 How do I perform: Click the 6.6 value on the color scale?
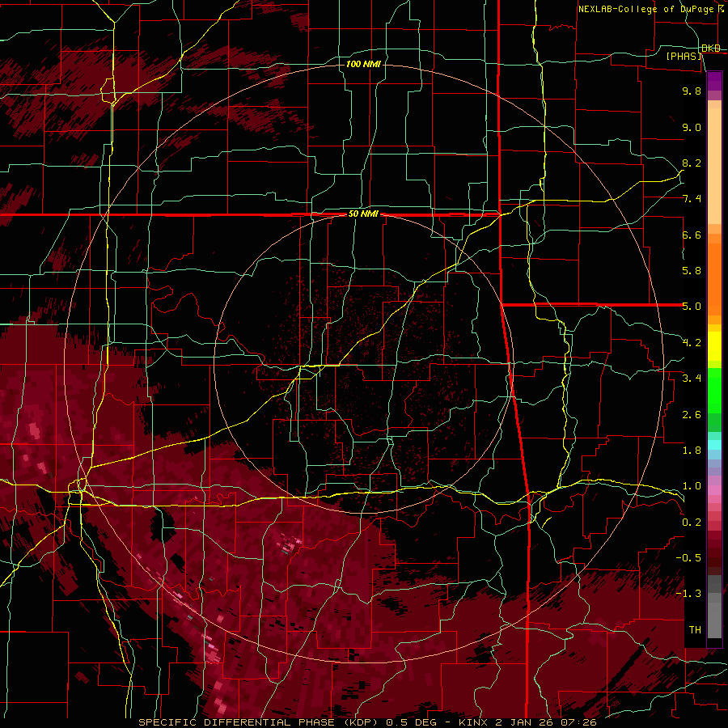692,235
